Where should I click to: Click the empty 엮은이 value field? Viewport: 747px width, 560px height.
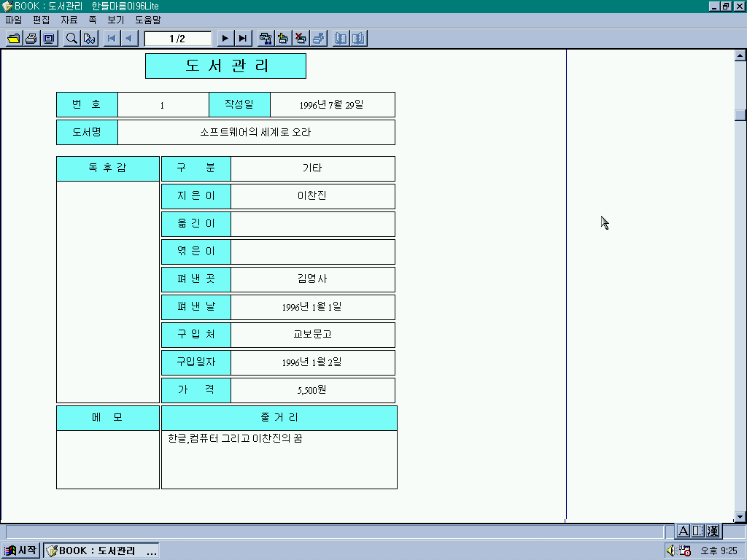click(x=312, y=252)
